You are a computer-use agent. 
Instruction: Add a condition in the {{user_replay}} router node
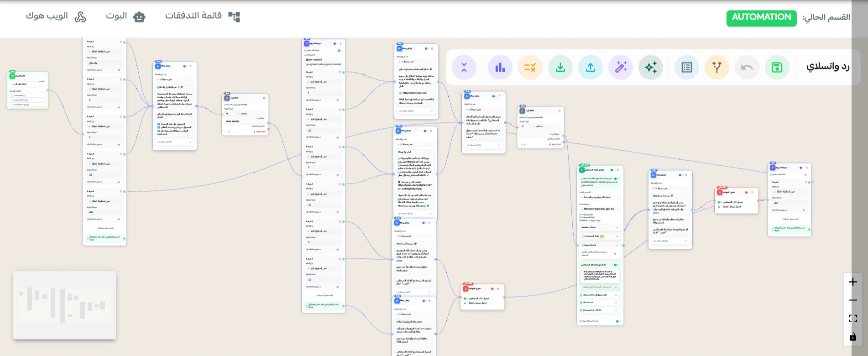(x=324, y=295)
